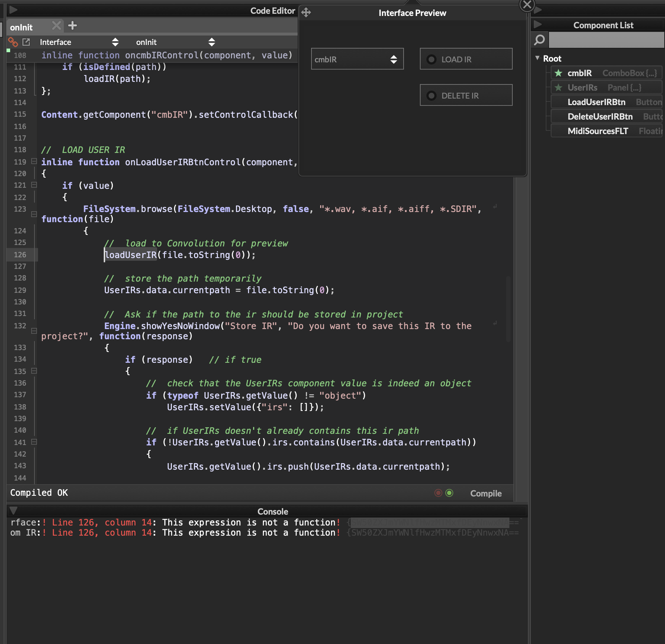Click Engine.showYesNoWindow on line 132
665x644 pixels.
[x=162, y=326]
